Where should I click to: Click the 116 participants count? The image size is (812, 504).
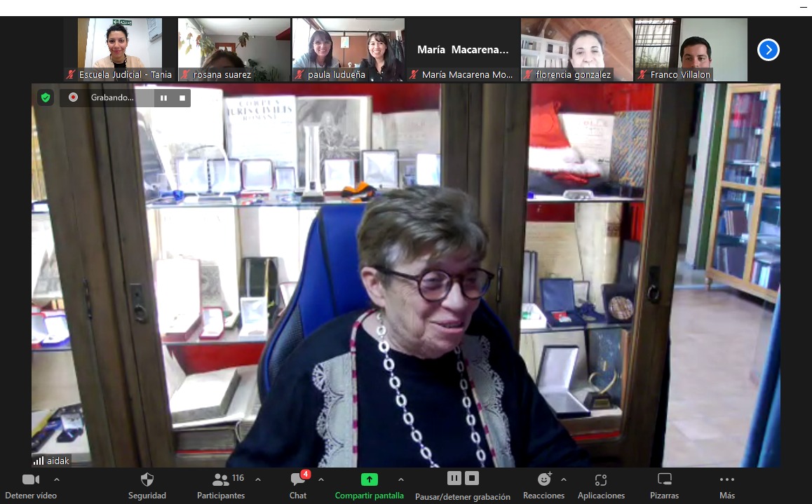click(238, 478)
